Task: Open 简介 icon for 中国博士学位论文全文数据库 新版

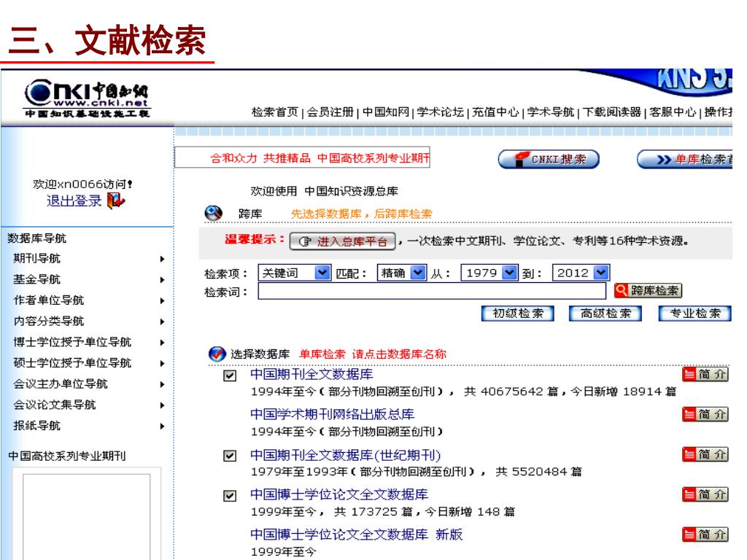Action: click(705, 534)
